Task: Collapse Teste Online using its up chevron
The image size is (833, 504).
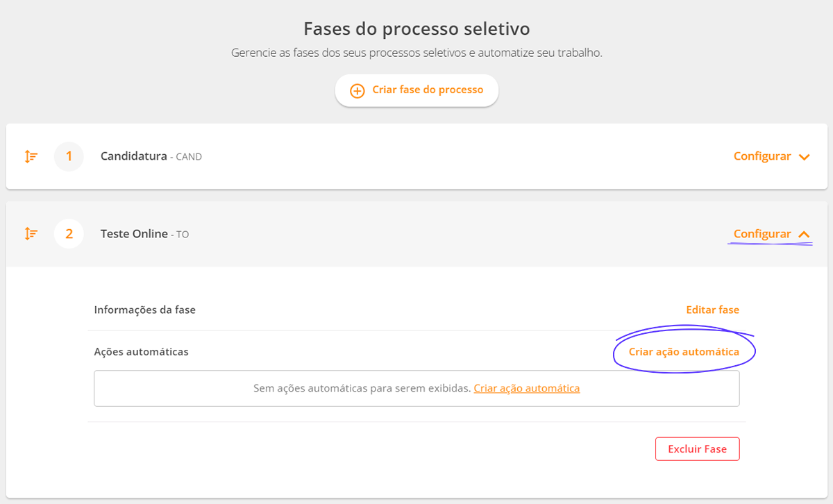Action: (805, 235)
